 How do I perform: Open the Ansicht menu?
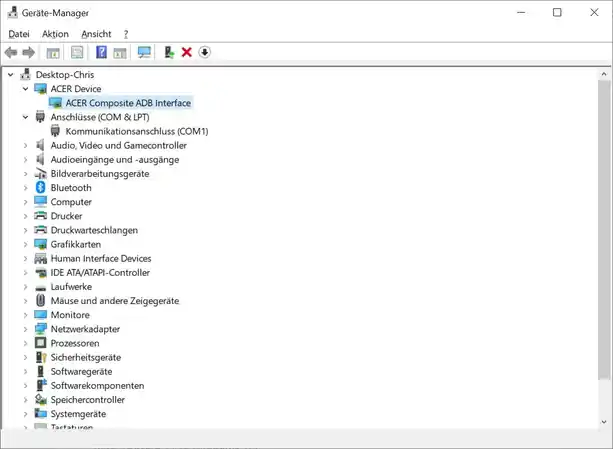[96, 34]
